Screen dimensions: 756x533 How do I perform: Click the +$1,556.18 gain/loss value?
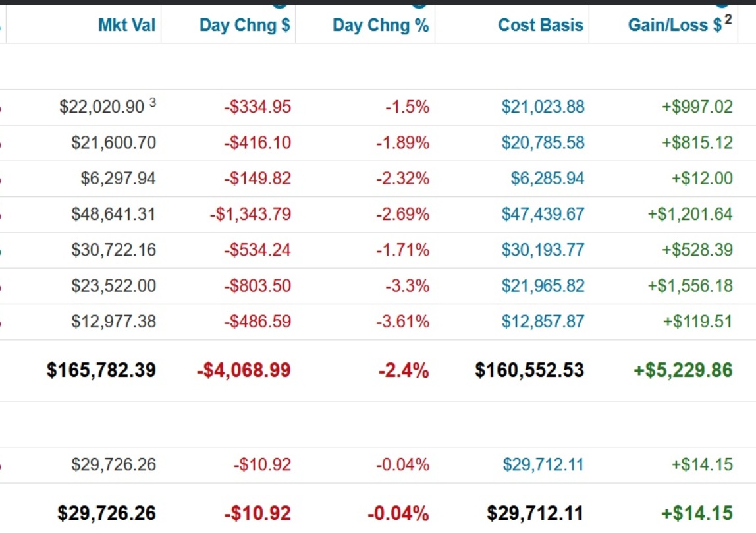coord(690,285)
